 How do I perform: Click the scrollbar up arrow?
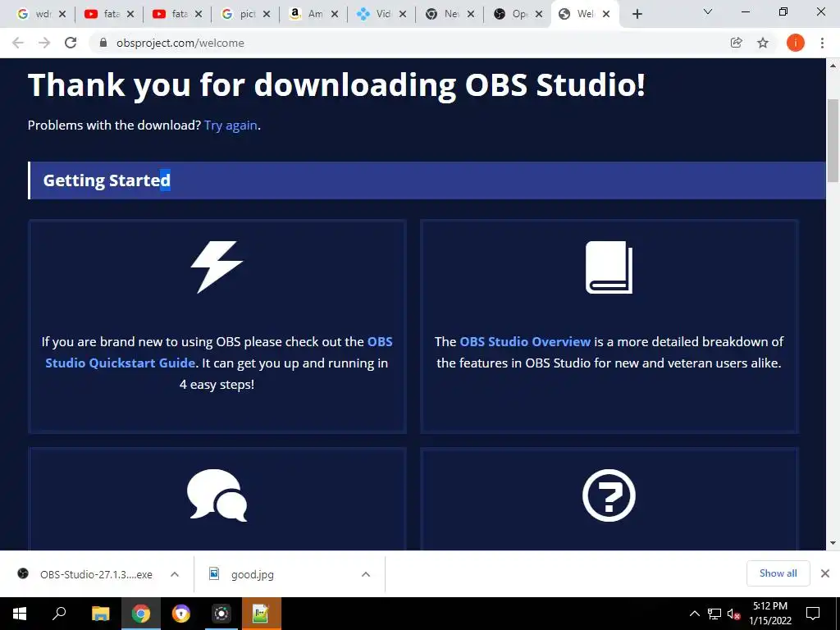(833, 66)
